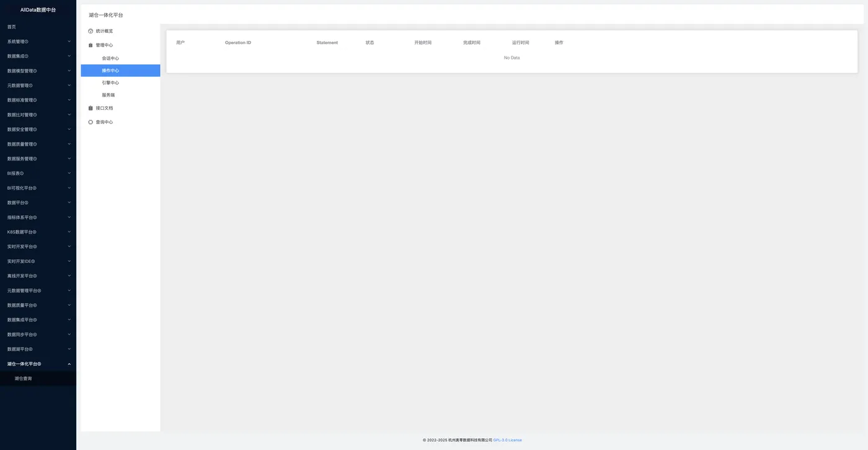Open the 数据安全管理 sidebar menu
This screenshot has width=868, height=450.
coord(38,130)
